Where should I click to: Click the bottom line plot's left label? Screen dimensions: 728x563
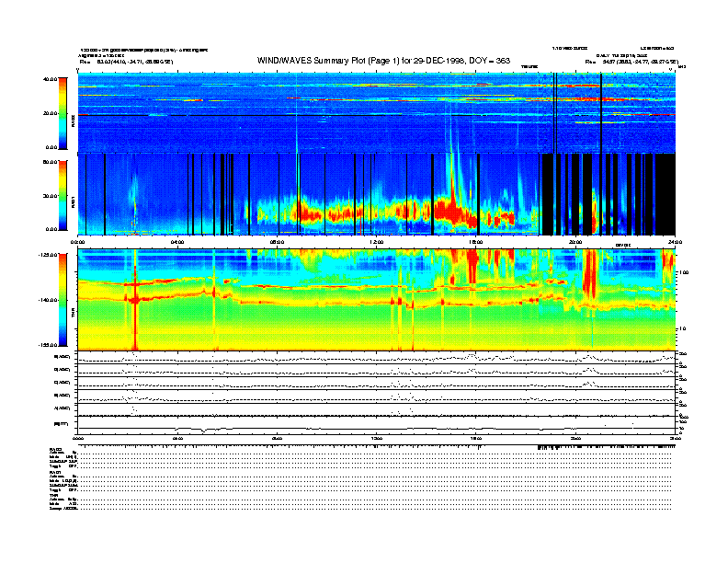[62, 424]
